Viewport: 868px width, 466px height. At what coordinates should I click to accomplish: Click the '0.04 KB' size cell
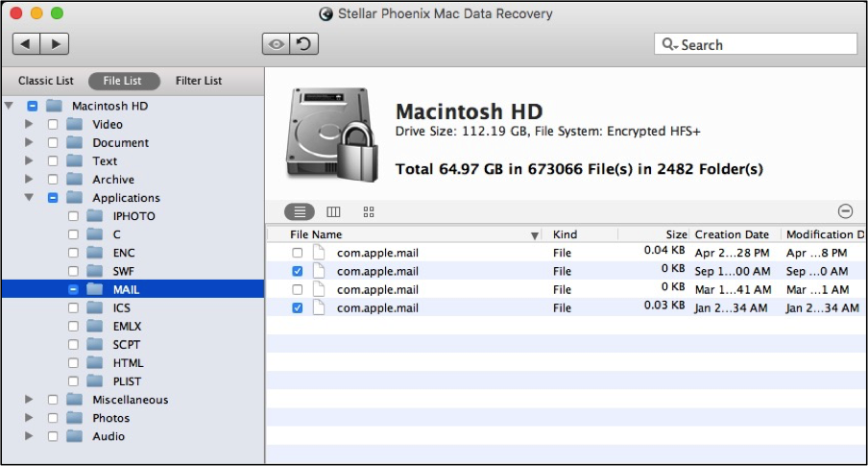pyautogui.click(x=664, y=250)
